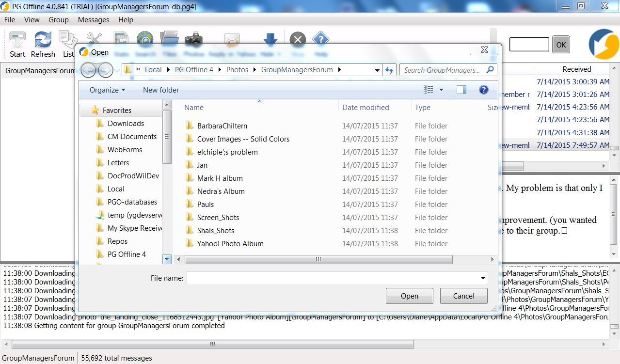Click the address bar refresh icon
620x364 pixels.
click(x=389, y=70)
